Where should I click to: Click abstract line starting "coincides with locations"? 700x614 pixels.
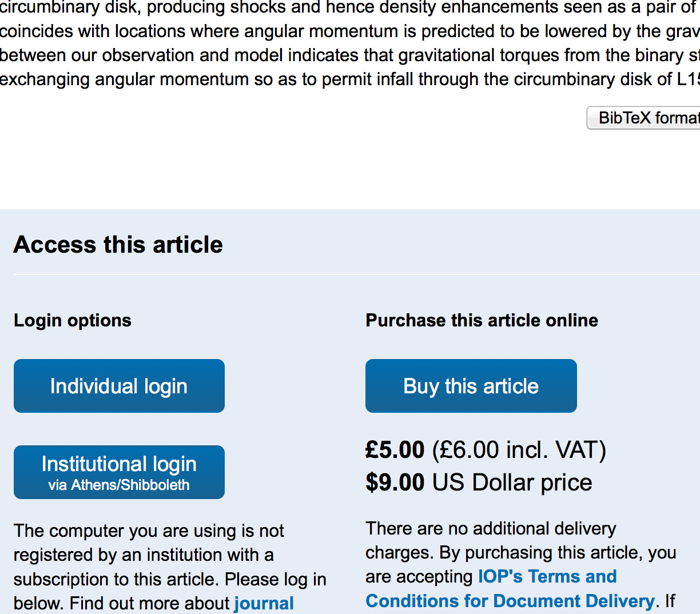(343, 31)
